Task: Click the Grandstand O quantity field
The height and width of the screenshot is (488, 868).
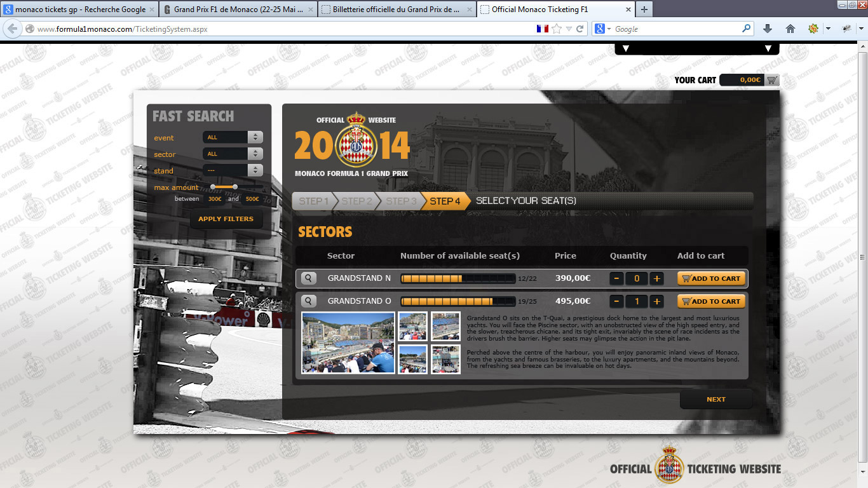Action: 637,301
